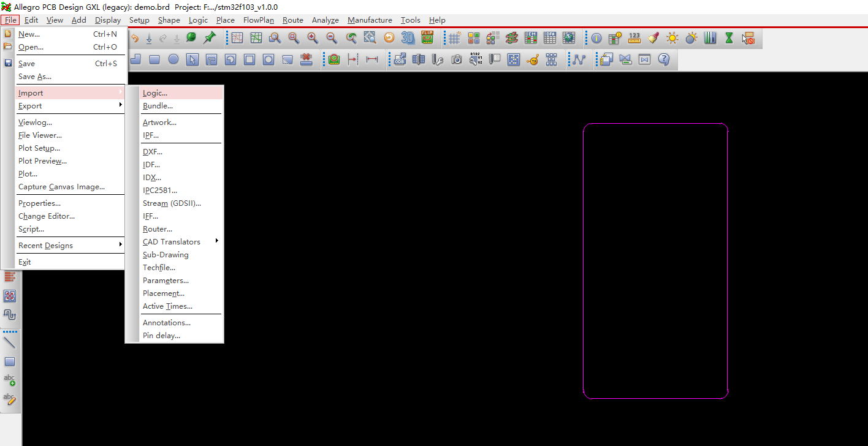
Task: Click the Undo arrow icon
Action: (135, 38)
